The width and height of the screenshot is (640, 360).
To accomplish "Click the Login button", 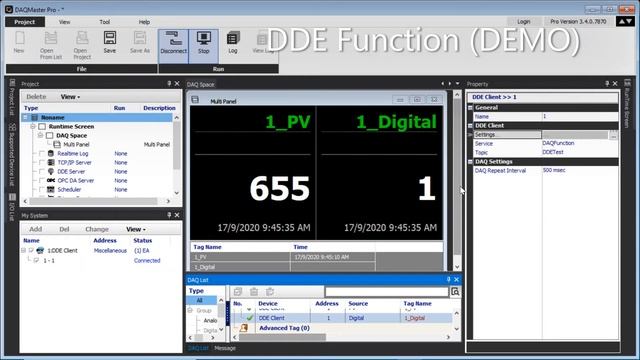I will pyautogui.click(x=524, y=22).
